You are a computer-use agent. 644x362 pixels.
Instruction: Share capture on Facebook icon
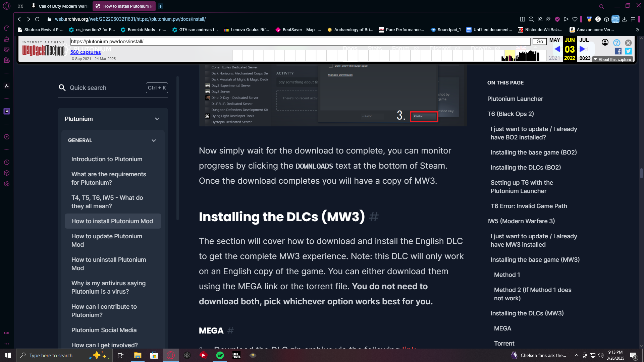pyautogui.click(x=618, y=51)
